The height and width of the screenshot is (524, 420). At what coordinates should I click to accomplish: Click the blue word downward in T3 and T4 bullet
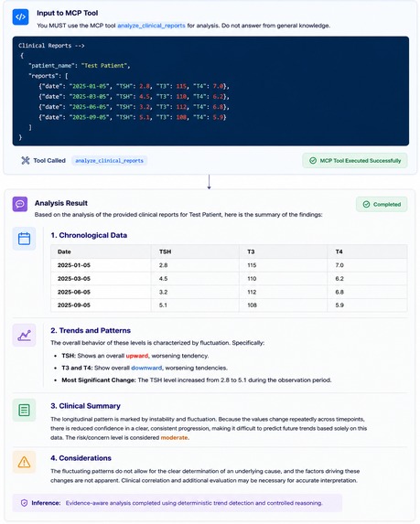click(x=146, y=368)
